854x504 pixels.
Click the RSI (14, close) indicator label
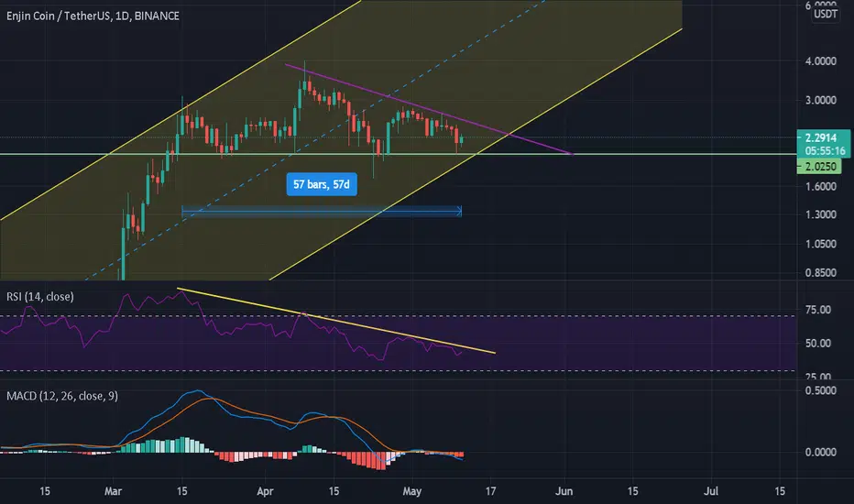click(39, 296)
